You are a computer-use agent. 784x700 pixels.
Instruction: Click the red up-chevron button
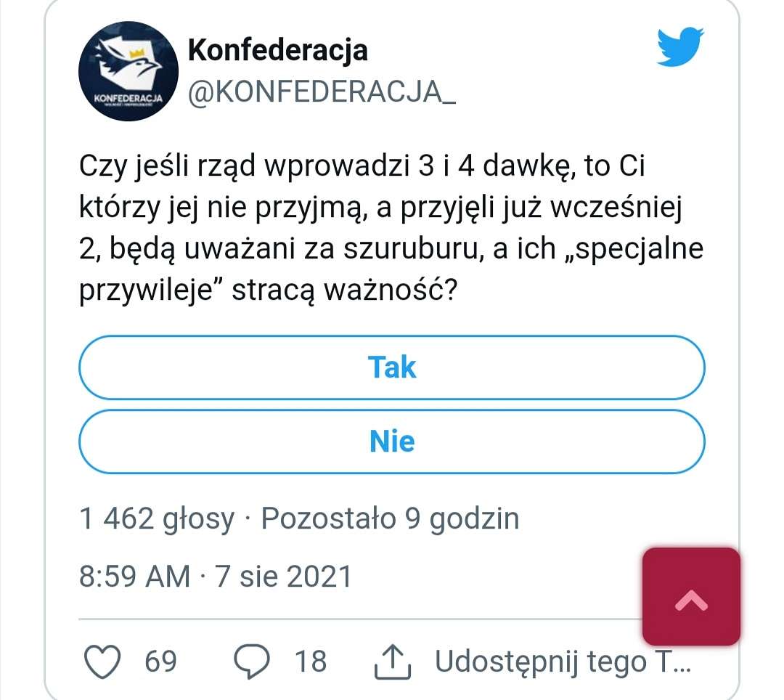click(692, 596)
